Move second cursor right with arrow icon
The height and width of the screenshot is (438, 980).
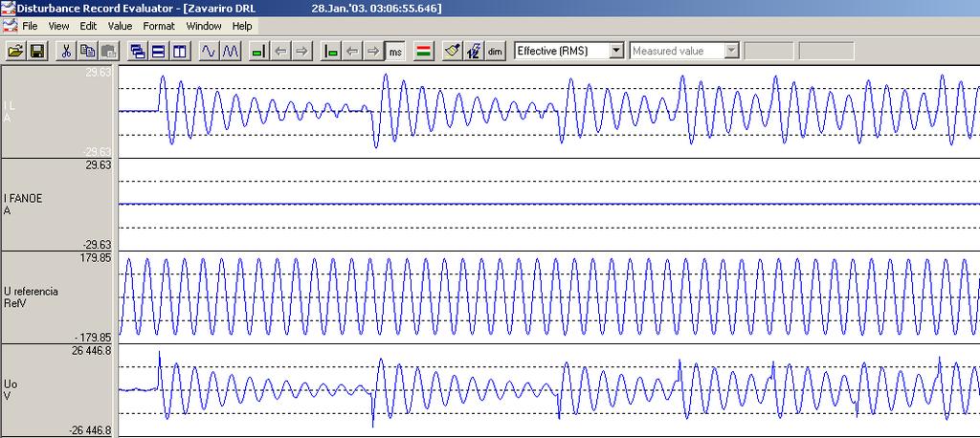[374, 52]
